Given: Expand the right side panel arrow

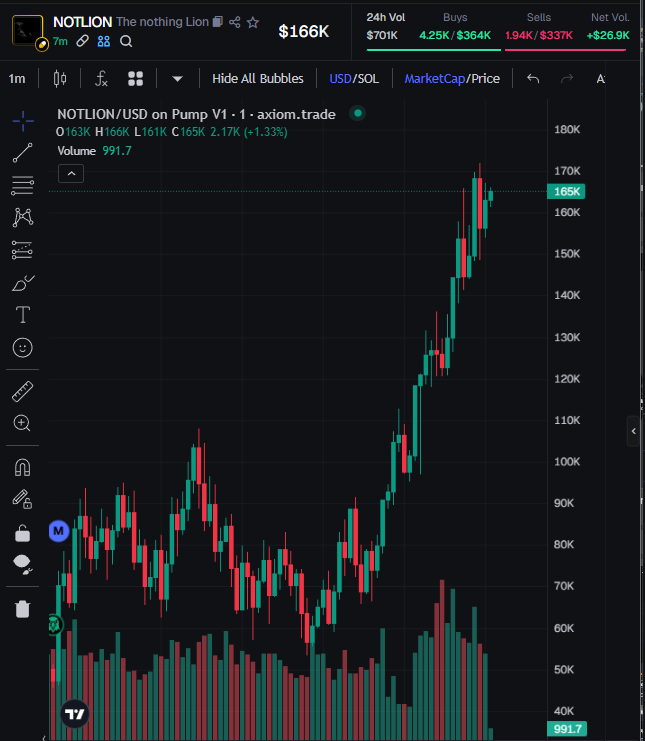Looking at the screenshot, I should pyautogui.click(x=633, y=431).
